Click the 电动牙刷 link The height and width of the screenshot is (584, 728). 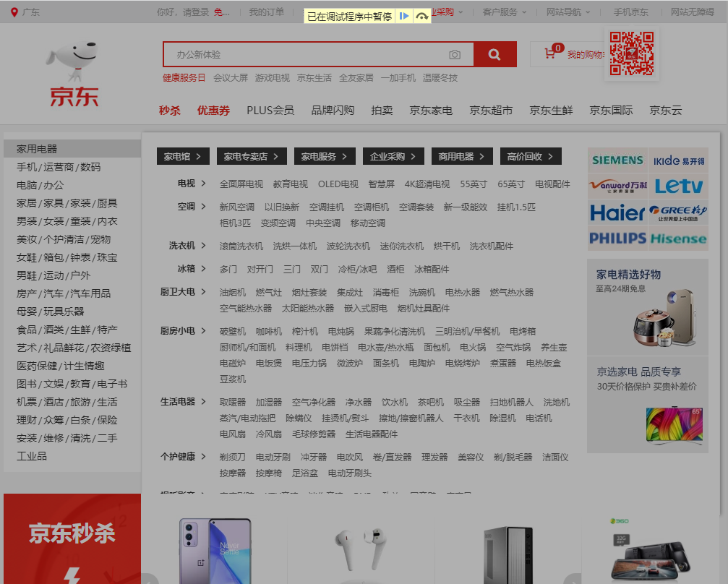tap(273, 457)
